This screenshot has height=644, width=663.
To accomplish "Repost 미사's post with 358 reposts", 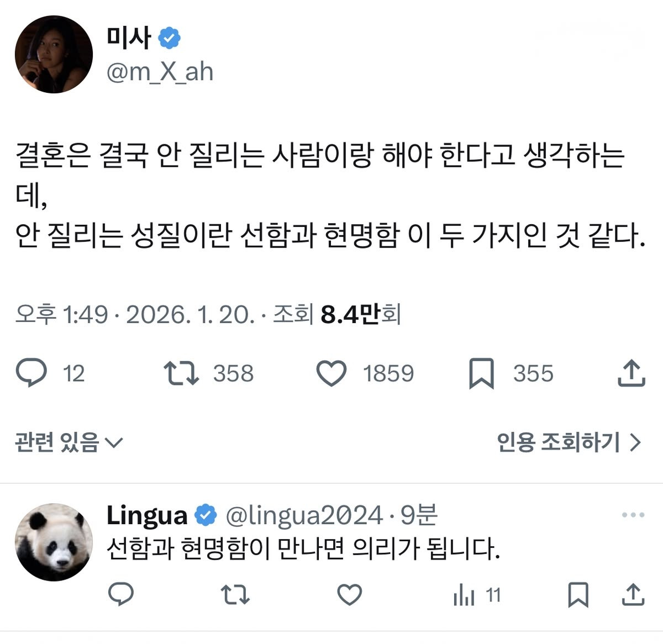I will 182,373.
